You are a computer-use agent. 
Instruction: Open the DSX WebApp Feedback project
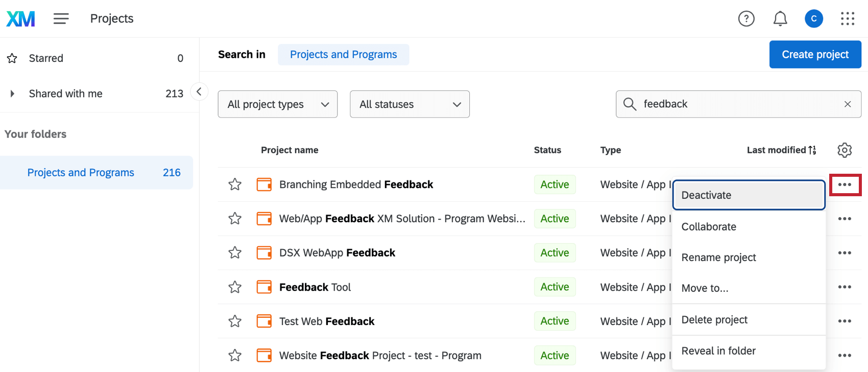pyautogui.click(x=337, y=253)
